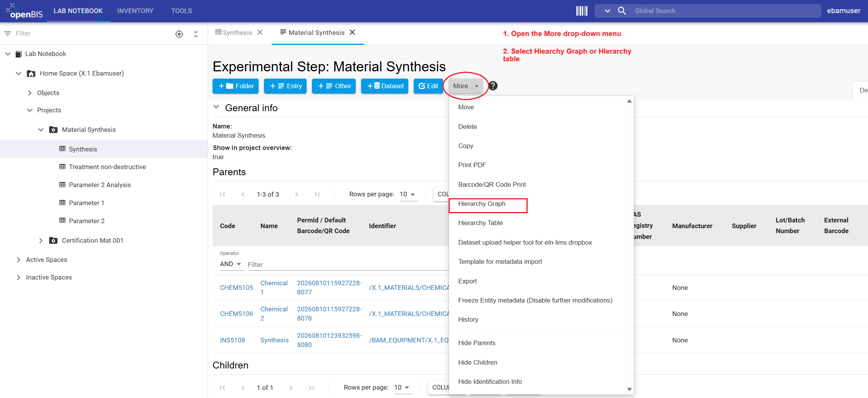This screenshot has width=868, height=398.
Task: Go to previous page of Parents table
Action: tap(243, 194)
